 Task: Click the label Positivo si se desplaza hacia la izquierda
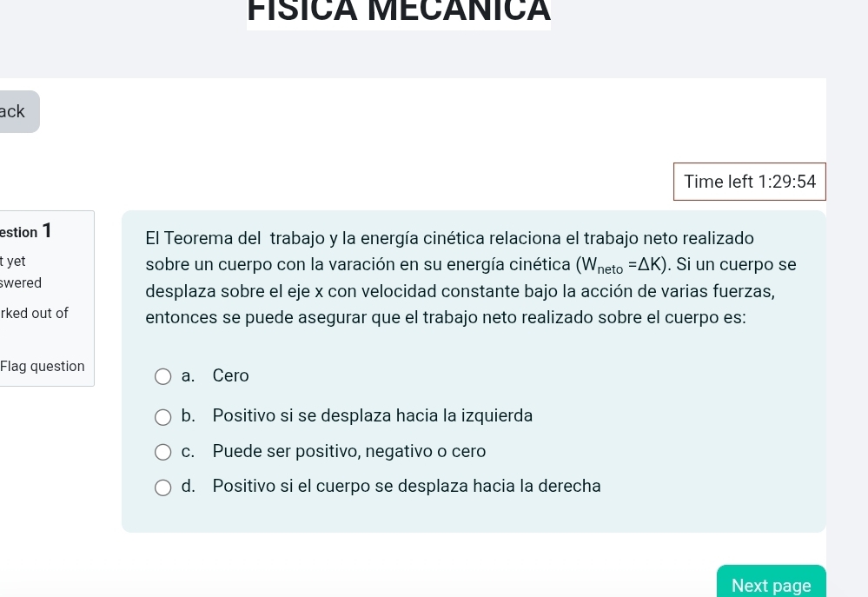coord(373,415)
